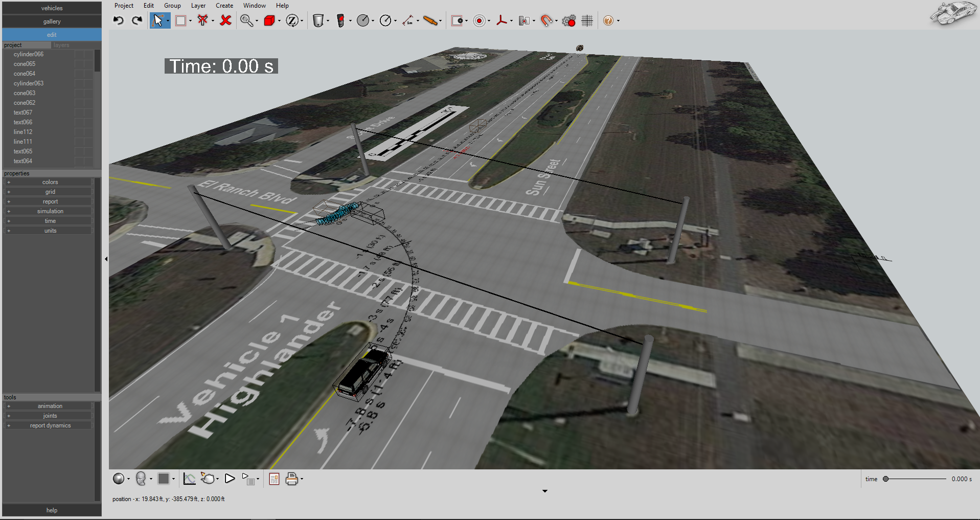Toggle the checkbox beside line112
The height and width of the screenshot is (520, 980).
click(79, 132)
